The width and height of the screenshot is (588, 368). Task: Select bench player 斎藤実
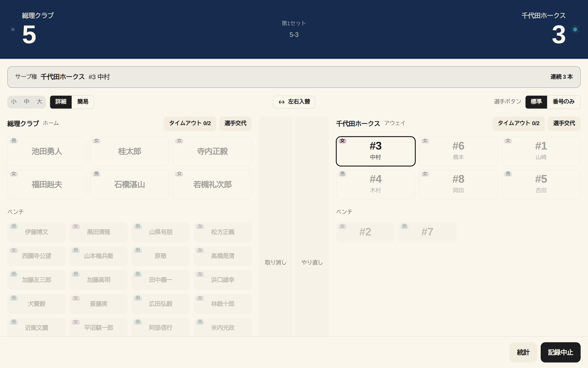point(98,304)
